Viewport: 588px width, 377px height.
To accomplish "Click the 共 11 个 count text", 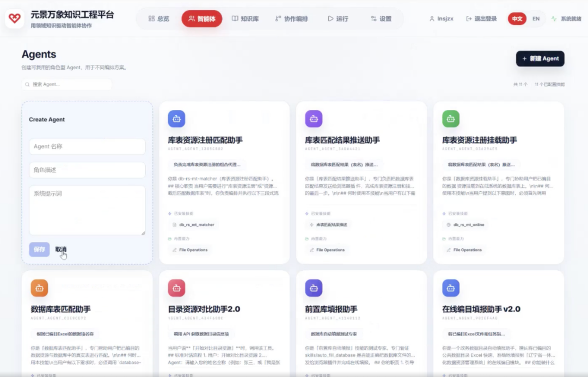I will (520, 84).
